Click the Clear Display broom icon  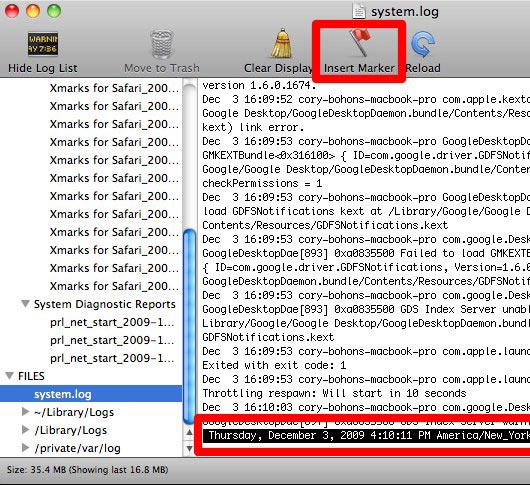tap(282, 44)
